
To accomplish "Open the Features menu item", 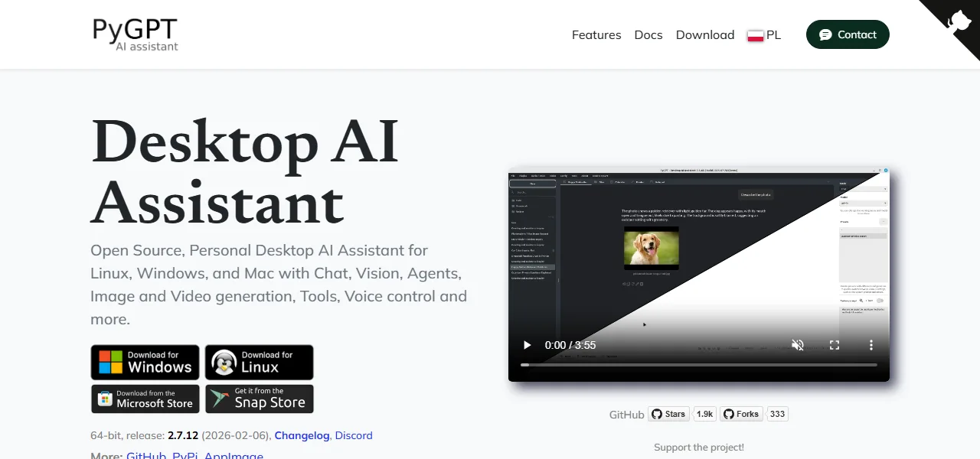I will point(596,34).
